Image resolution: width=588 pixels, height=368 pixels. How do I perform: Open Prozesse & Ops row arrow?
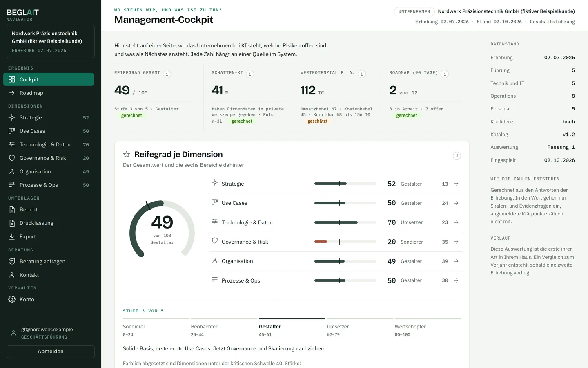[x=456, y=280]
